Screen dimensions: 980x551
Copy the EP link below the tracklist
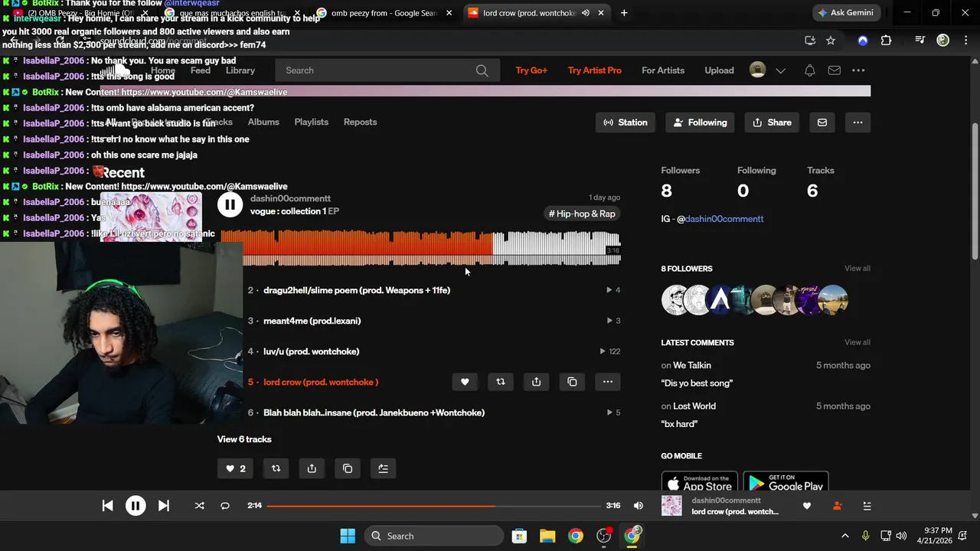[x=348, y=468]
